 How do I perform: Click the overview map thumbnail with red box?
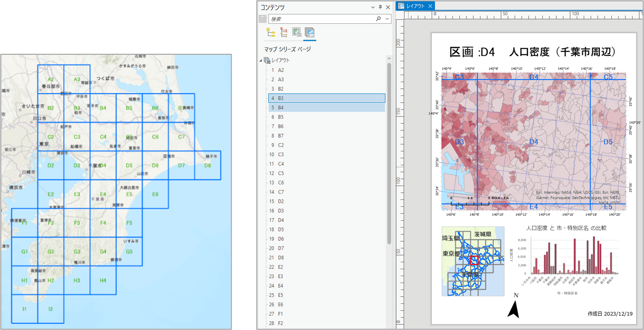point(473,261)
